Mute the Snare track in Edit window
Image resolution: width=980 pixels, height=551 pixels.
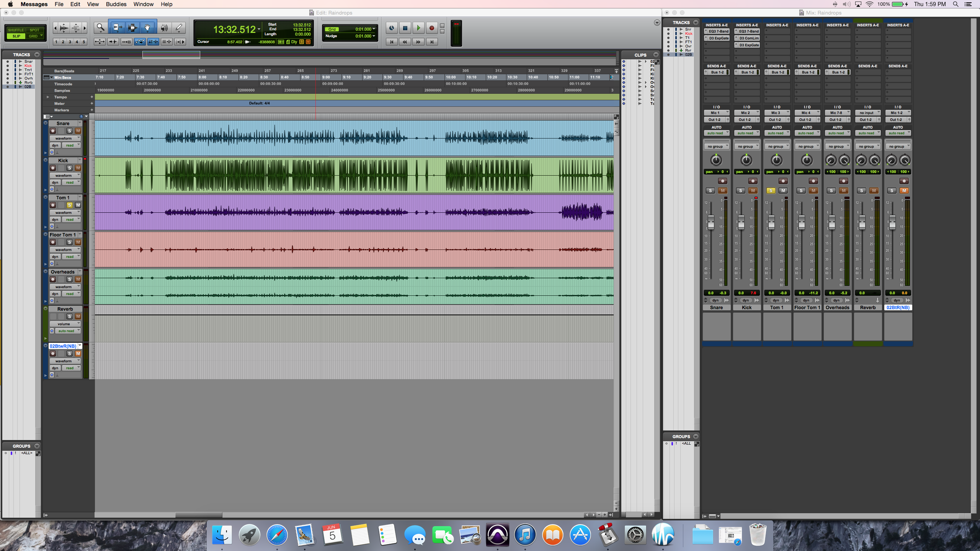tap(78, 131)
